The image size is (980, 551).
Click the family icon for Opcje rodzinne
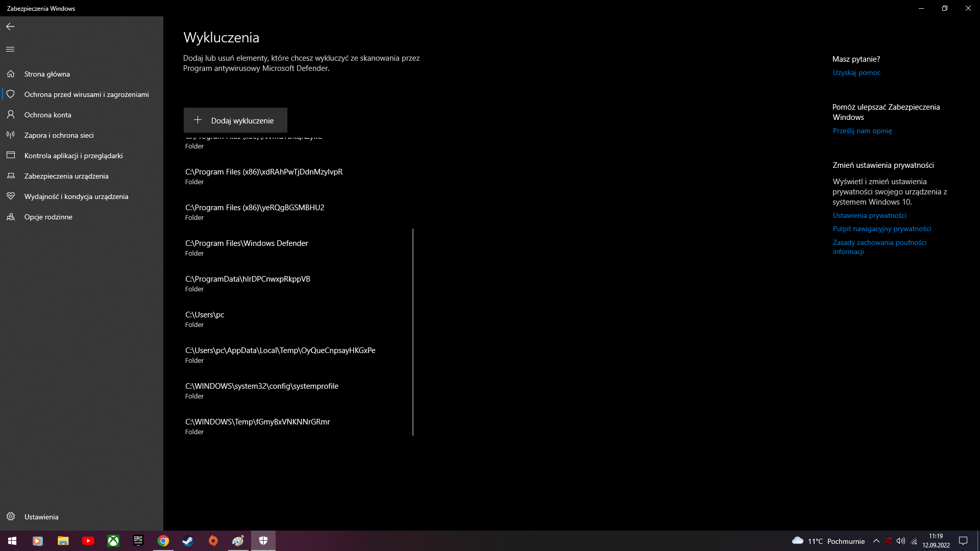(11, 217)
